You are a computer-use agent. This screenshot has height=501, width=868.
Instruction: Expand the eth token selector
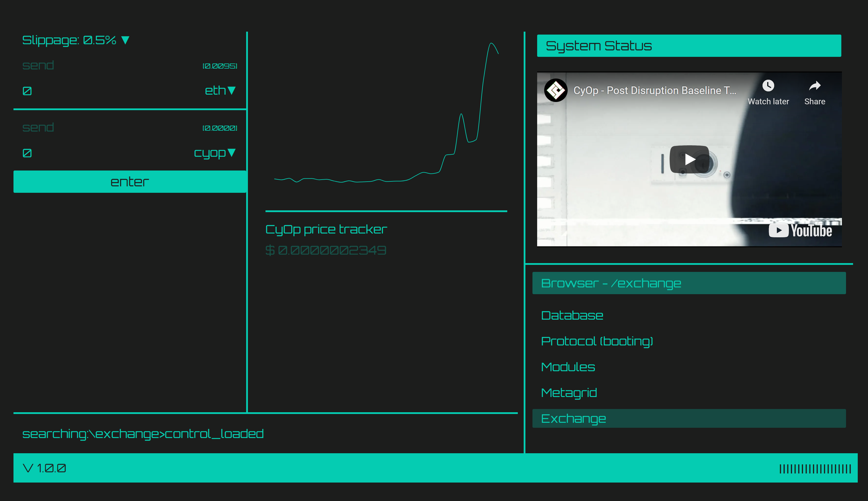[220, 91]
